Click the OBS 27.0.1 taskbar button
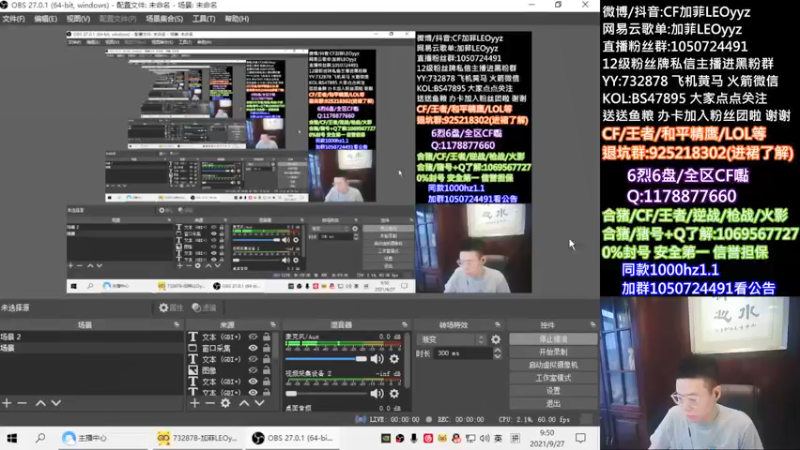Screen dimensions: 800x450 293,438
